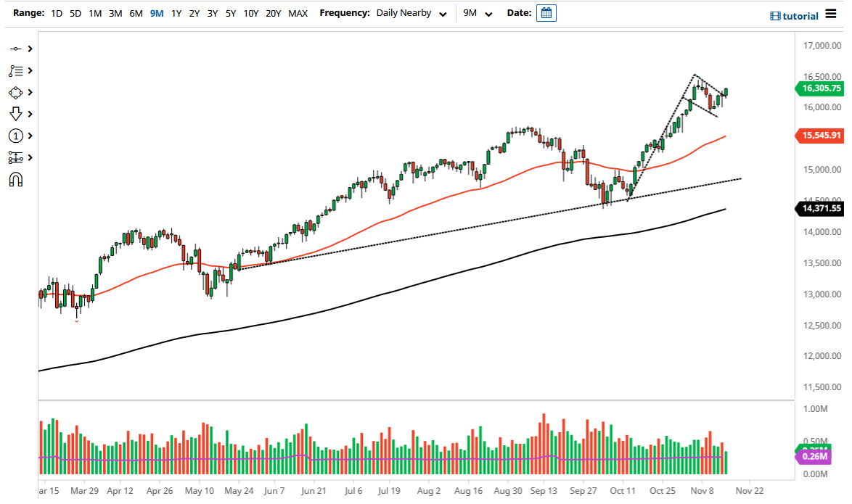Enable the magnet snap tool

point(15,179)
